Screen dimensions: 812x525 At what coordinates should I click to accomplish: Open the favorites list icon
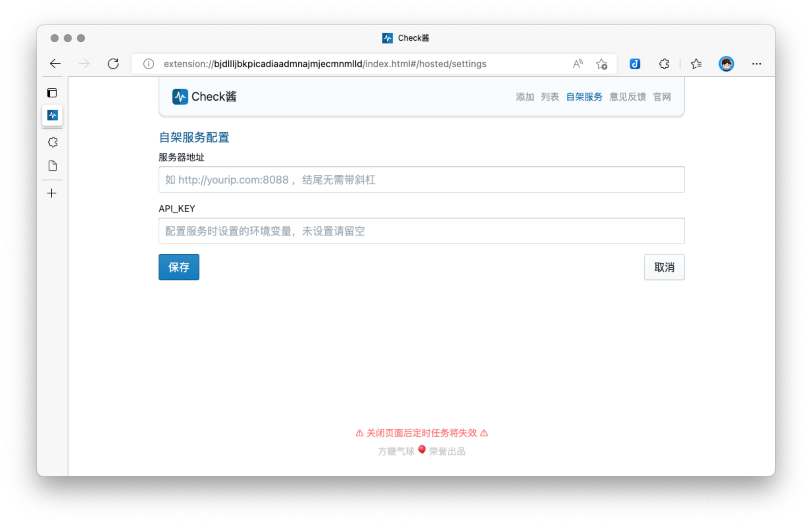(696, 64)
